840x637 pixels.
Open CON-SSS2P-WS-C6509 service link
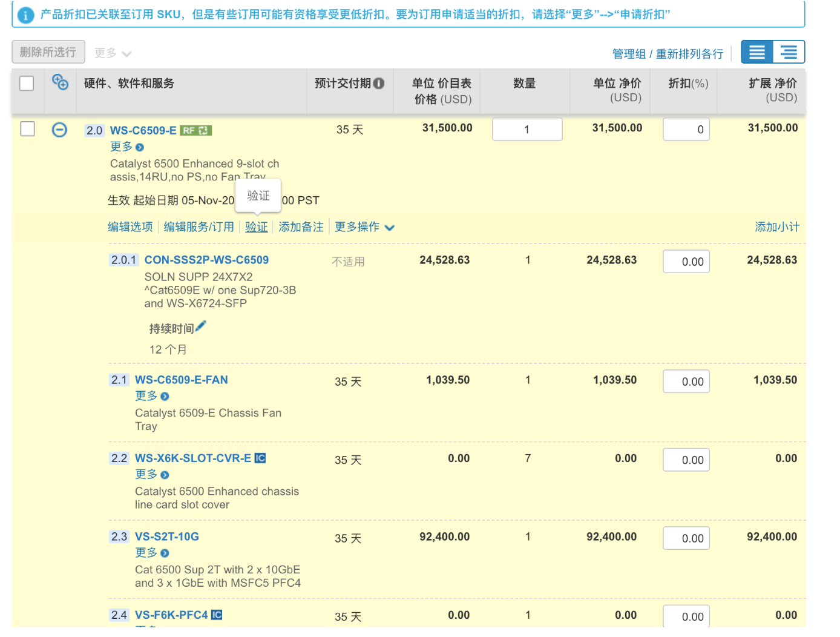click(x=206, y=260)
